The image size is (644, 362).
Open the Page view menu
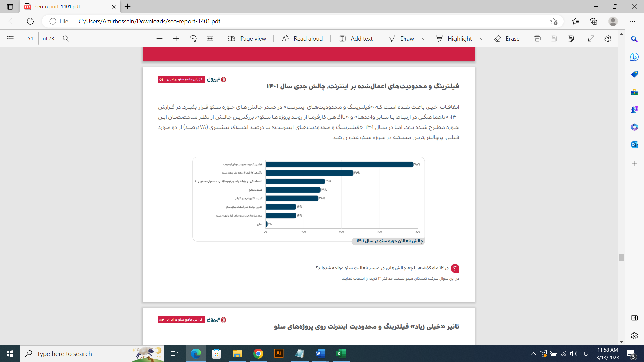click(x=247, y=38)
